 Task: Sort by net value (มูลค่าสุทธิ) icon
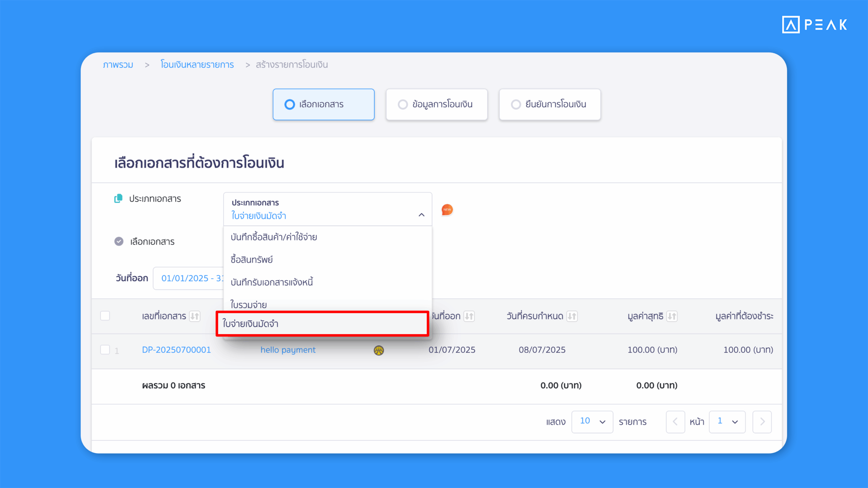click(671, 316)
